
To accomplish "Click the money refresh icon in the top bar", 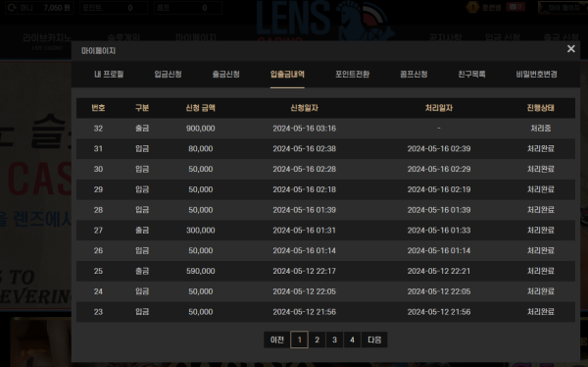I will [12, 8].
